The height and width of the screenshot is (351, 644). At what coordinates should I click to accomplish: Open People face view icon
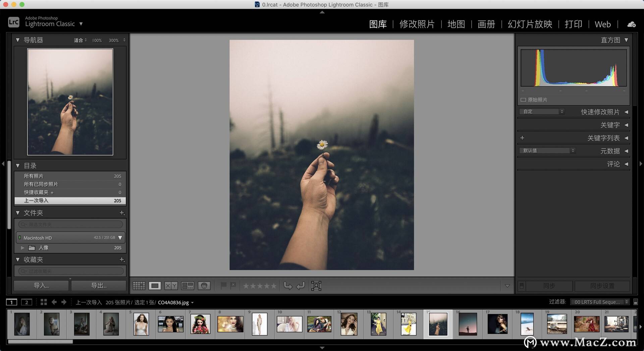pos(204,286)
